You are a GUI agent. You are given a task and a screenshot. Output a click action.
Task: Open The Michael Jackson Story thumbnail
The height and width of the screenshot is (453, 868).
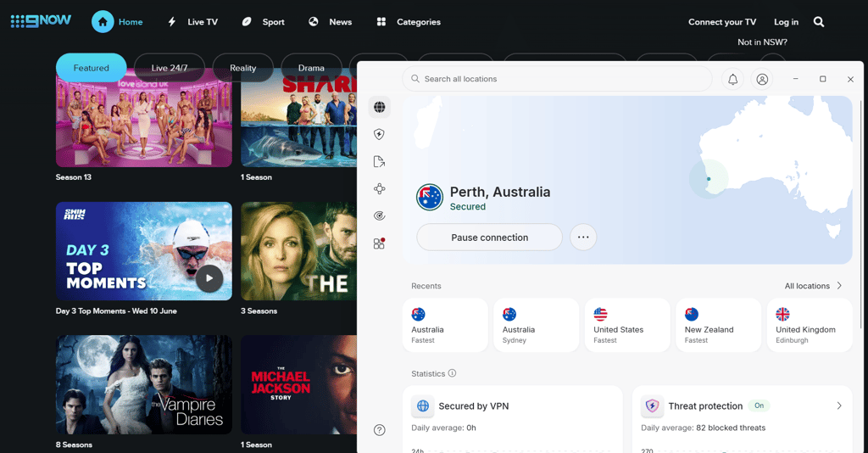pyautogui.click(x=299, y=384)
